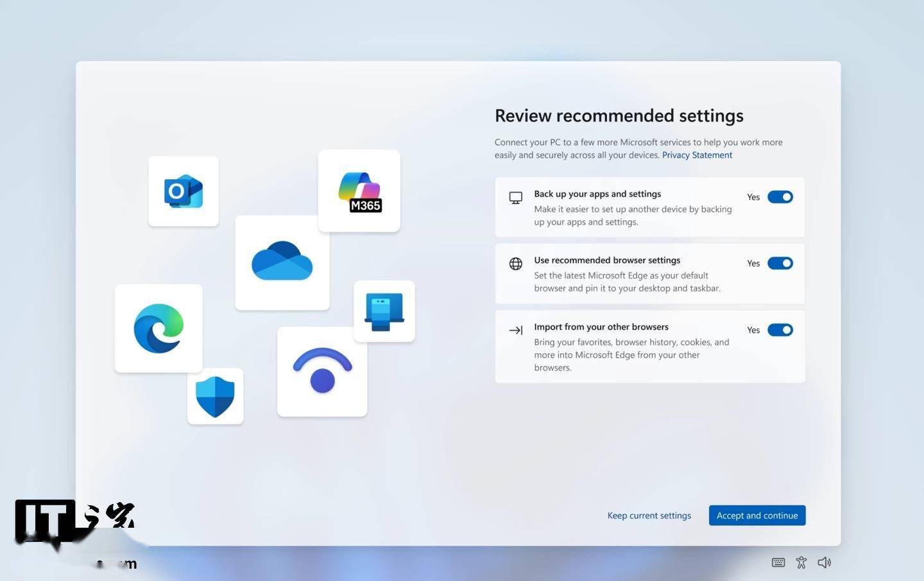Disable Use recommended browser settings toggle
This screenshot has height=581, width=924.
[780, 263]
